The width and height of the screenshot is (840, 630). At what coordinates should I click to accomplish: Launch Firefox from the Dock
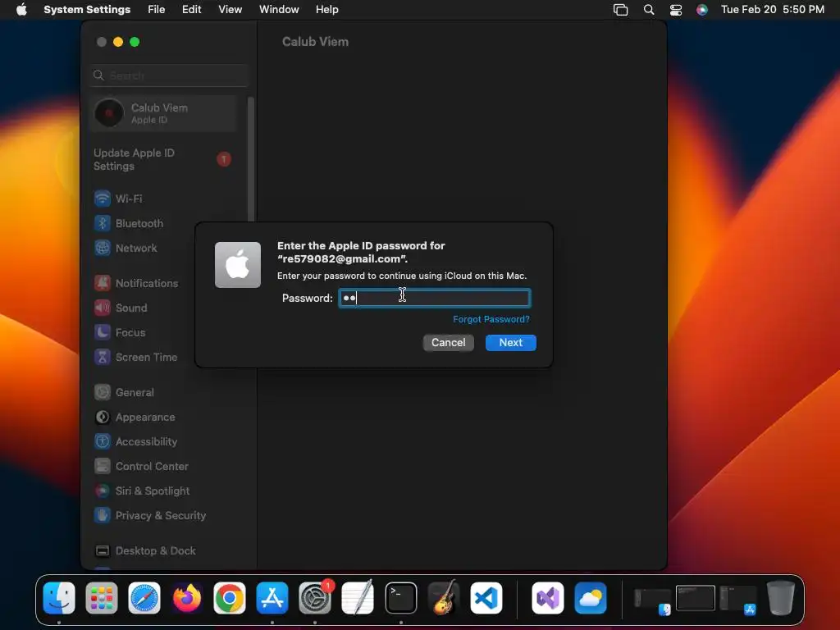click(x=187, y=598)
